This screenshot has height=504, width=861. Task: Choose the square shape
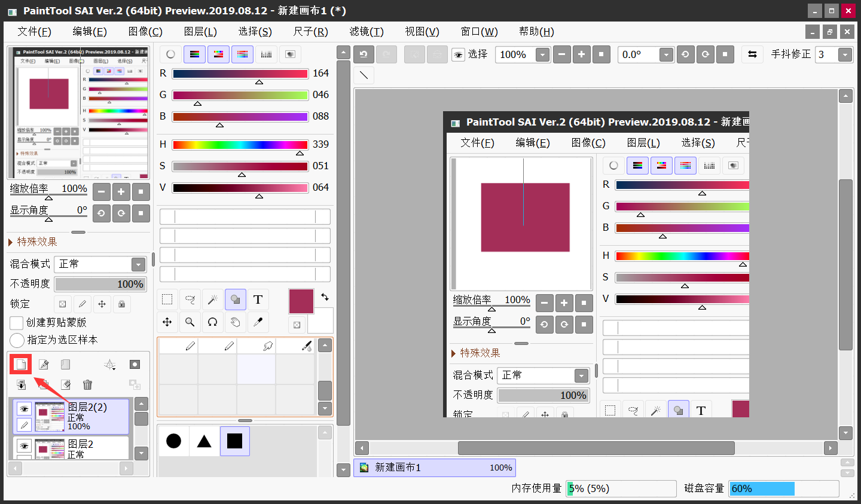click(235, 441)
